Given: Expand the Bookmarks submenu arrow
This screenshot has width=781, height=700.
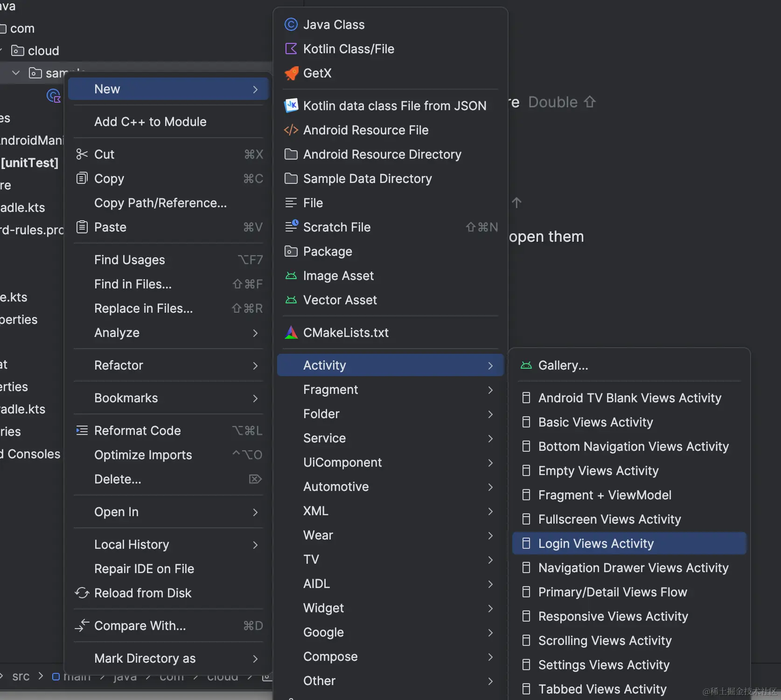Looking at the screenshot, I should 255,398.
